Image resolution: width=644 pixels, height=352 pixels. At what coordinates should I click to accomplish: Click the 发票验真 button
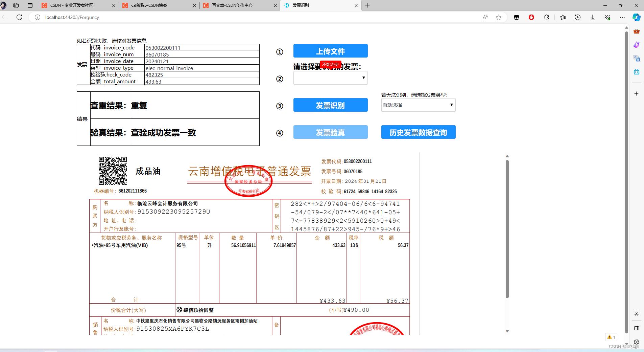(331, 132)
